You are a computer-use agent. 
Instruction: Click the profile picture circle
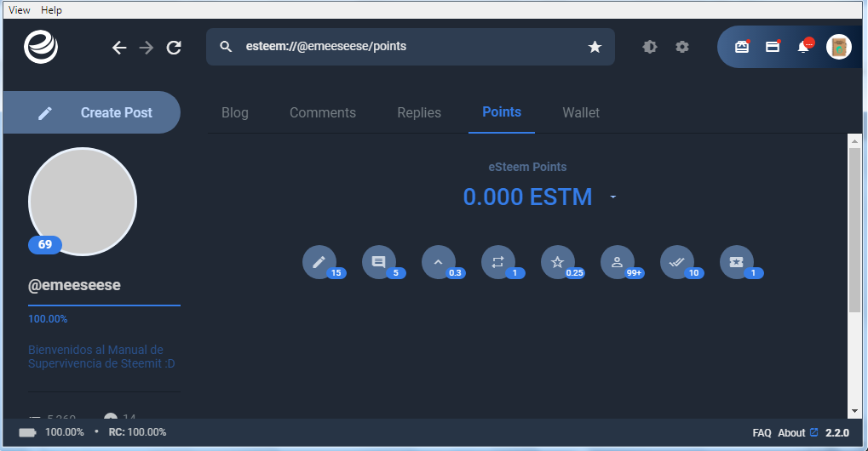83,201
